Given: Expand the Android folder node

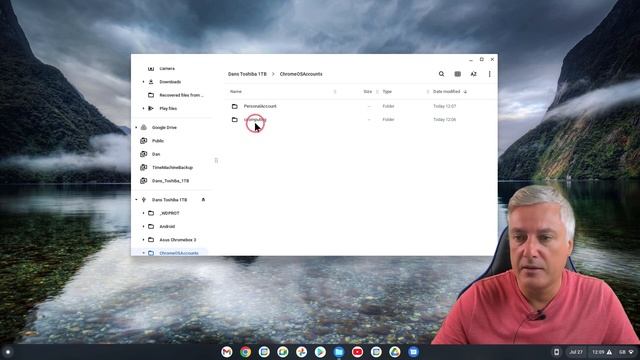Looking at the screenshot, I should (x=143, y=227).
